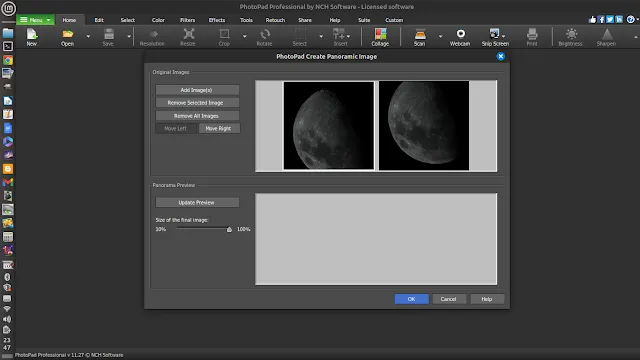The height and width of the screenshot is (360, 640).
Task: Select the first moon thumbnail
Action: [x=329, y=125]
